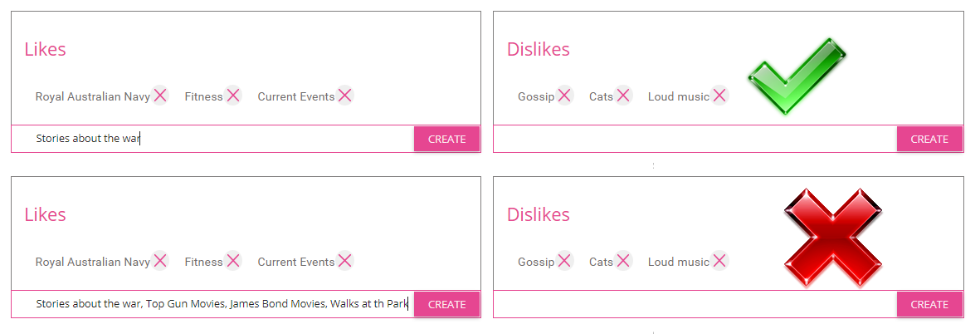Focus the empty top Dislikes input field
Viewport: 980px width, 334px height.
tap(695, 139)
